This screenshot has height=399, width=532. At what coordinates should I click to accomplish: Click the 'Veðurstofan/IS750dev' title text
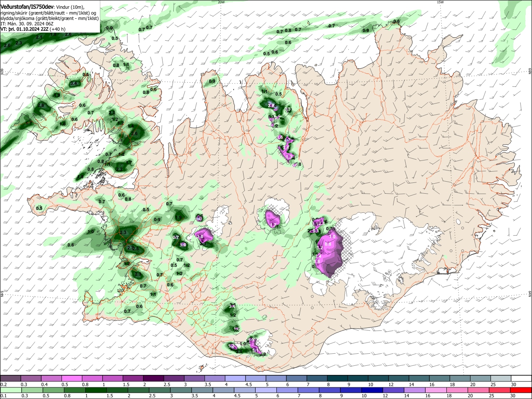pyautogui.click(x=27, y=7)
